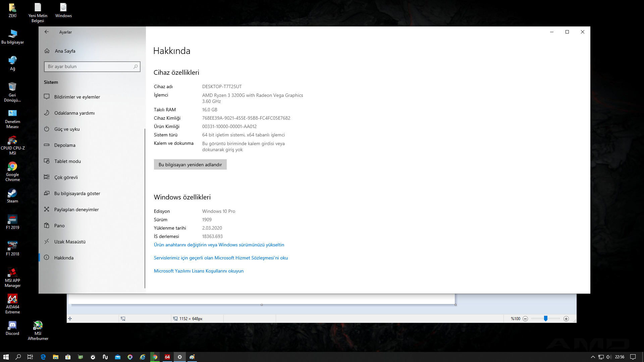Click Bu bilgisayarı yeniden adlandır button

(190, 165)
